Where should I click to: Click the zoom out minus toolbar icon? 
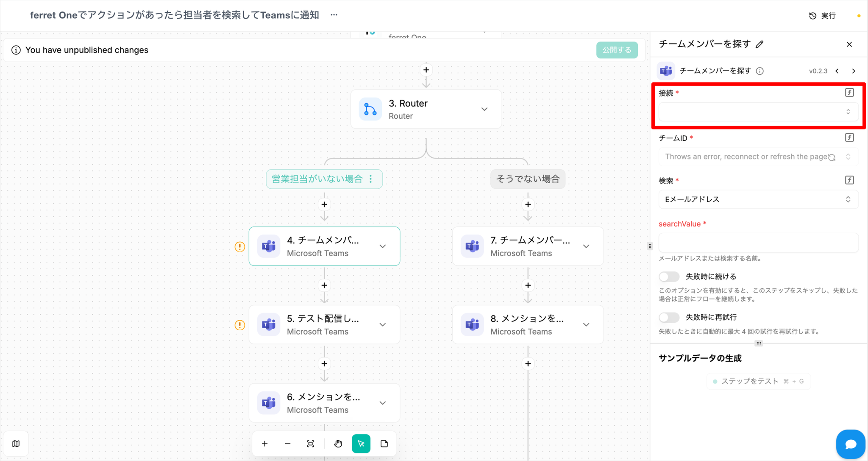pyautogui.click(x=288, y=444)
